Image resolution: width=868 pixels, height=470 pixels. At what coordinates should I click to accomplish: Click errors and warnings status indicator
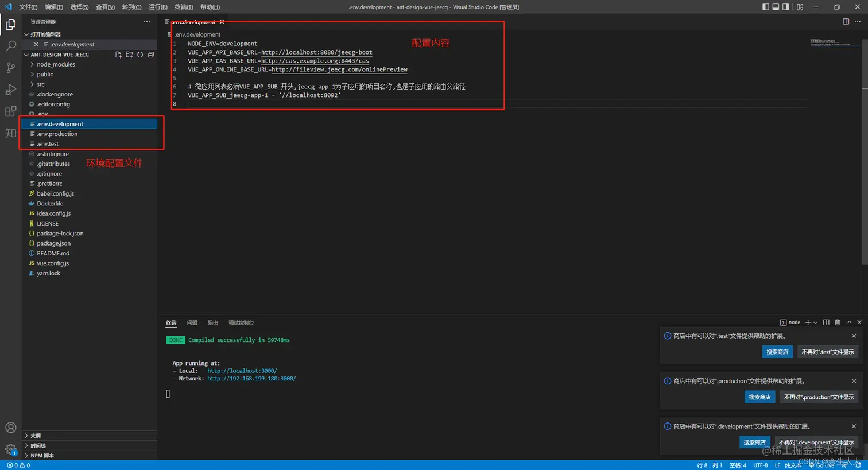point(18,465)
